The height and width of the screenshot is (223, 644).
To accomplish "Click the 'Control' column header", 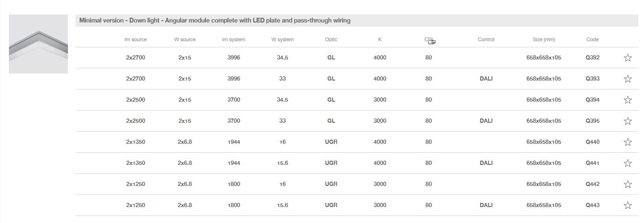I will coord(486,40).
